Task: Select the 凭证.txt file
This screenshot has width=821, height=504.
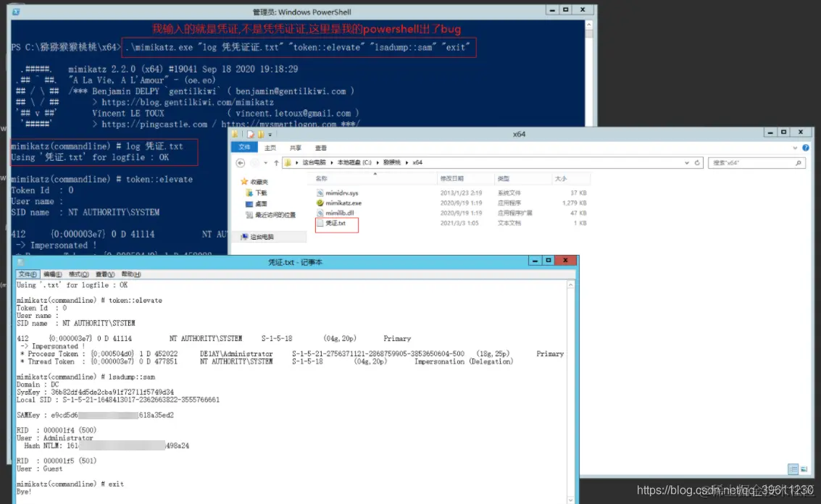Action: (x=335, y=223)
